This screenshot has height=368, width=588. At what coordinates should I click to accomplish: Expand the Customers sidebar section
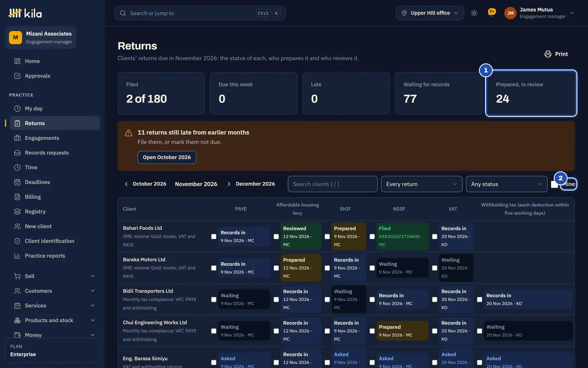tap(52, 291)
